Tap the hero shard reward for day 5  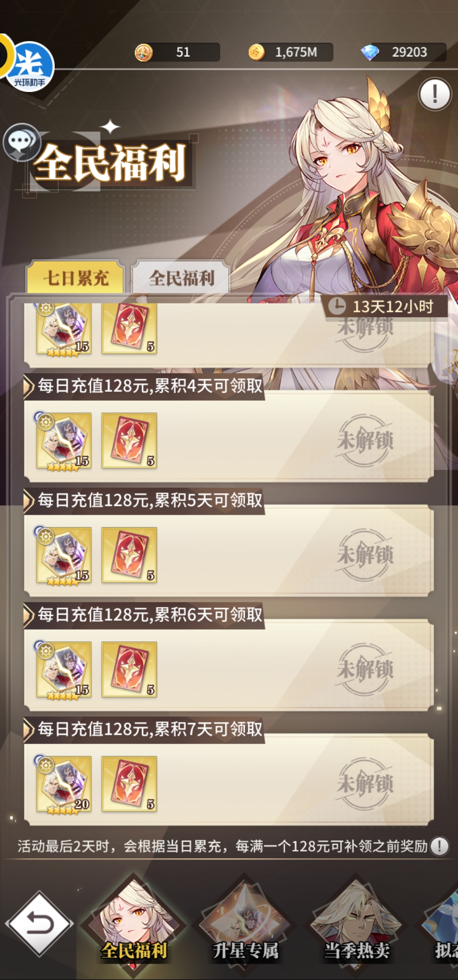(64, 555)
